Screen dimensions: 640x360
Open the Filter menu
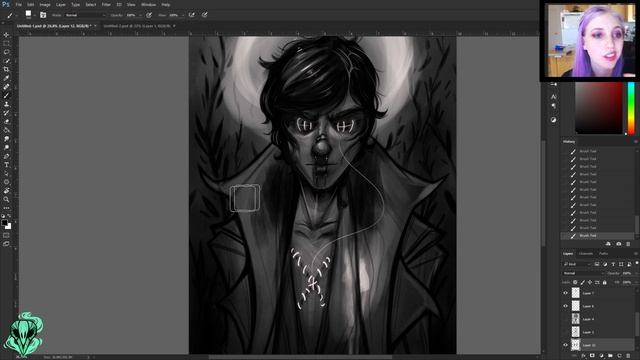coord(106,4)
